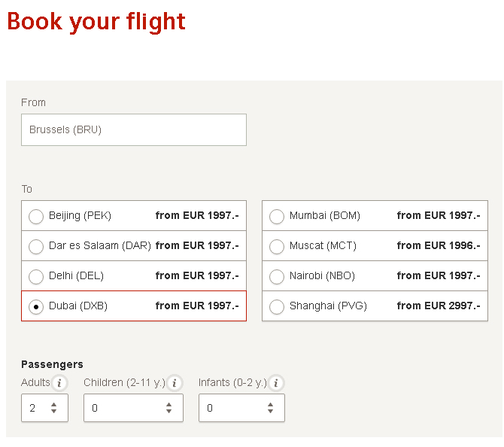Click the Shanghai price from EUR 2997.-

coord(438,306)
